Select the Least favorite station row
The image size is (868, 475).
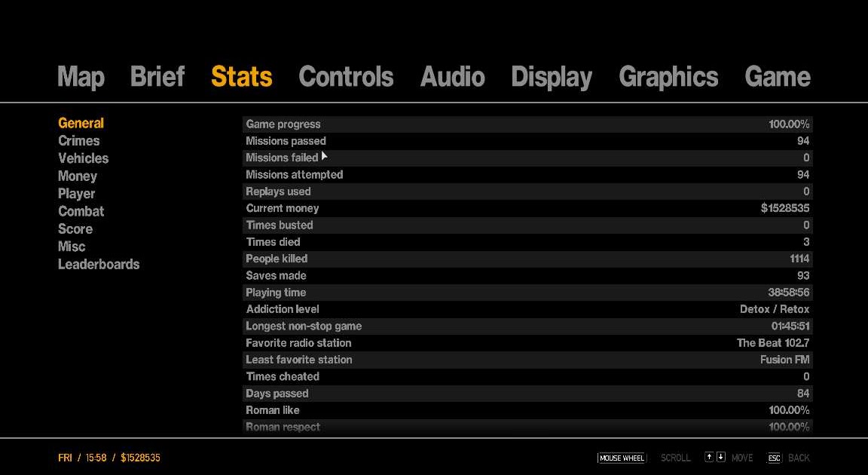point(527,360)
